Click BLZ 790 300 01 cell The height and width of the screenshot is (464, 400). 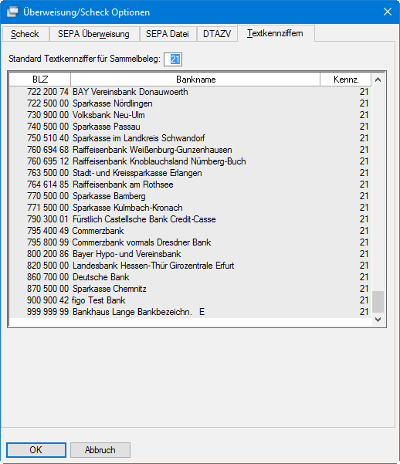(48, 219)
